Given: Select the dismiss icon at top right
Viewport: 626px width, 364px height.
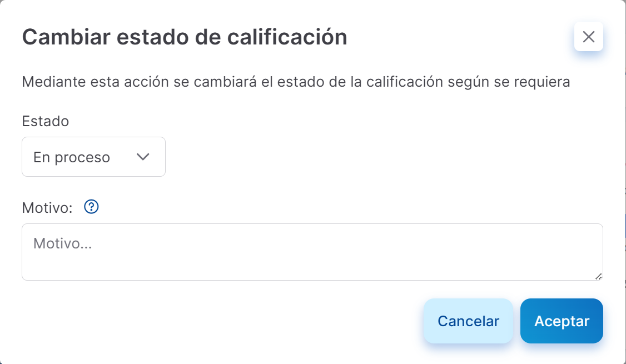Looking at the screenshot, I should click(x=588, y=36).
